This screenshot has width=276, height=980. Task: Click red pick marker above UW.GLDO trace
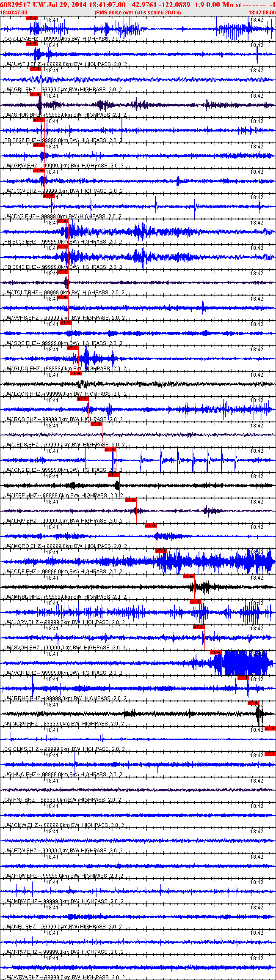[x=73, y=348]
